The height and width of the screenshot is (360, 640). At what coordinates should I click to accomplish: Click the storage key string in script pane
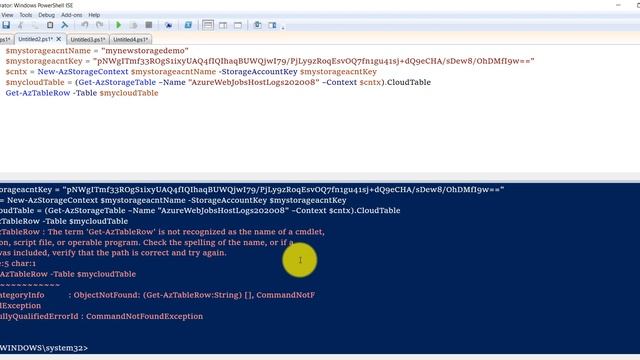[x=313, y=61]
